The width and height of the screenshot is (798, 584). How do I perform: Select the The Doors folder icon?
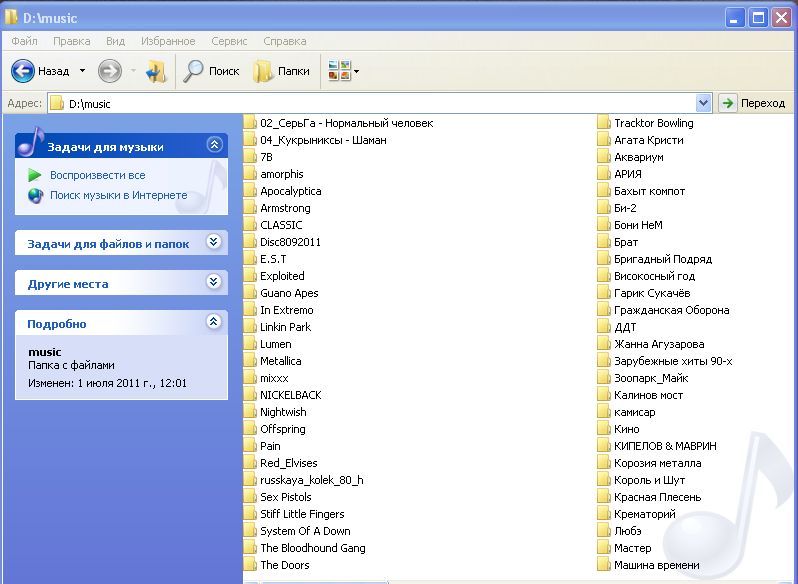[249, 565]
